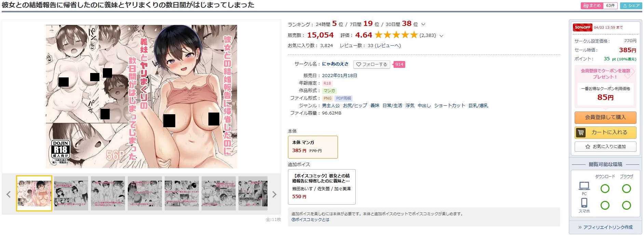The height and width of the screenshot is (236, 644).
Task: Expand the ranking details chevron
Action: click(423, 25)
